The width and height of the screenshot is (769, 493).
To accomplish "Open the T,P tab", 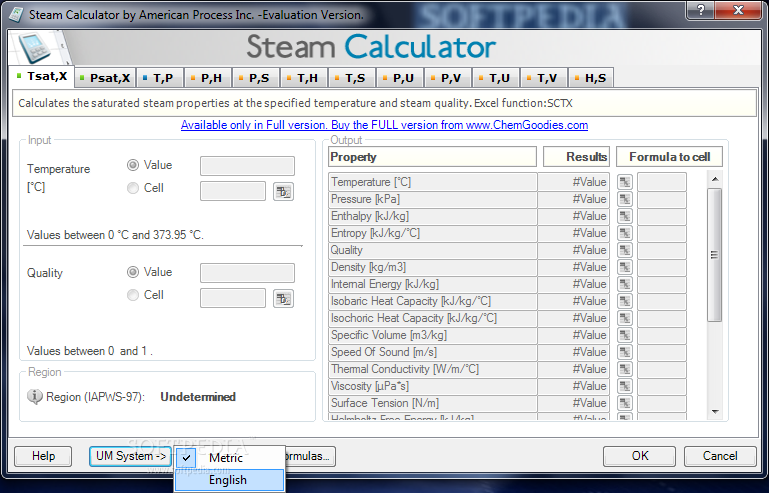I will [159, 78].
